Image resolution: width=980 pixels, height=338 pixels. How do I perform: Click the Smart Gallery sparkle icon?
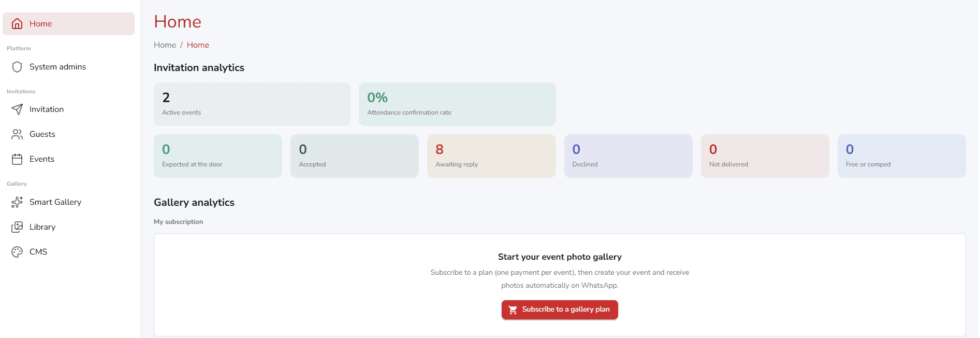pos(17,202)
